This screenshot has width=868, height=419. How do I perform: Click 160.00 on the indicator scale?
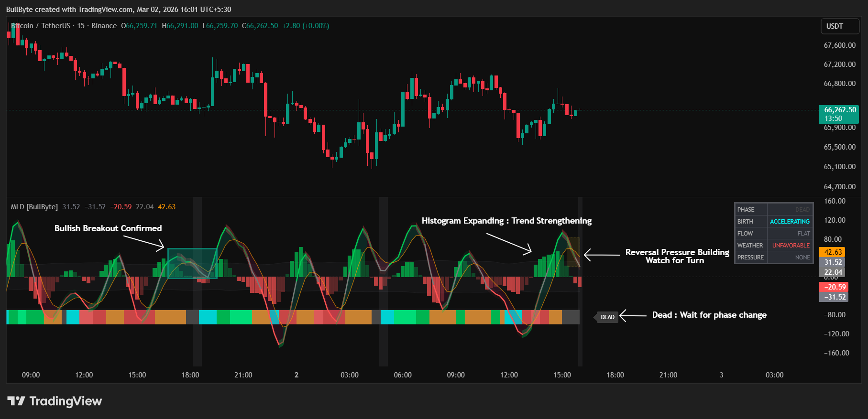pos(835,201)
